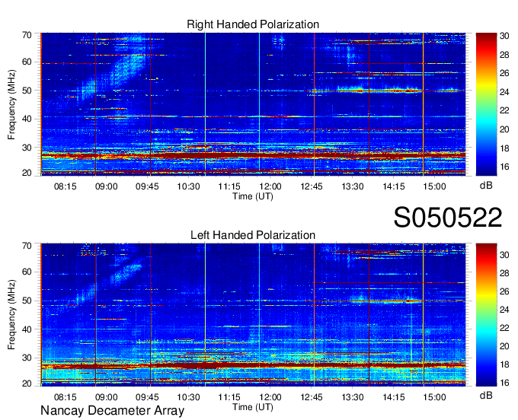Click 30 dB tick on Right Handed color bar
This screenshot has width=518, height=420.
tap(504, 36)
